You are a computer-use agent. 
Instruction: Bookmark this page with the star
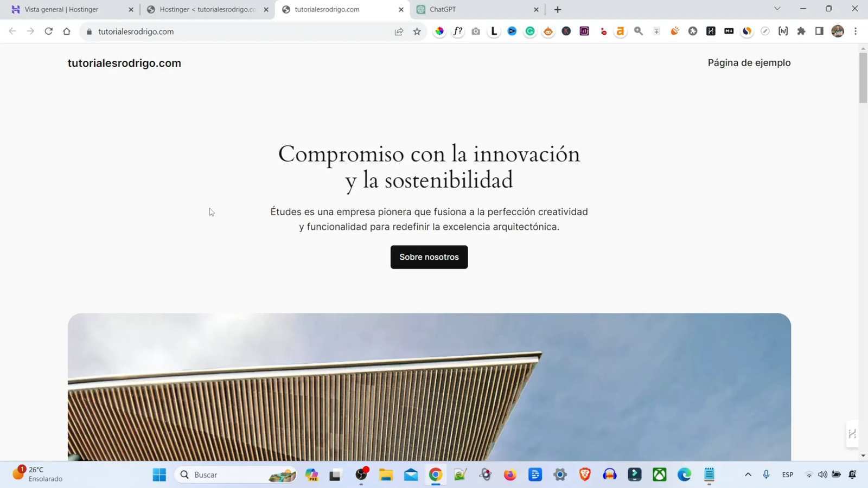[x=417, y=31]
